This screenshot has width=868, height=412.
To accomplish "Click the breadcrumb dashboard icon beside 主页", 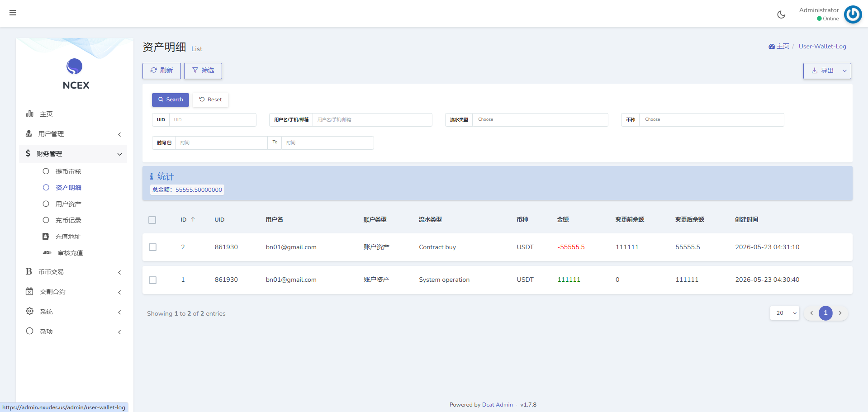I will pyautogui.click(x=772, y=46).
